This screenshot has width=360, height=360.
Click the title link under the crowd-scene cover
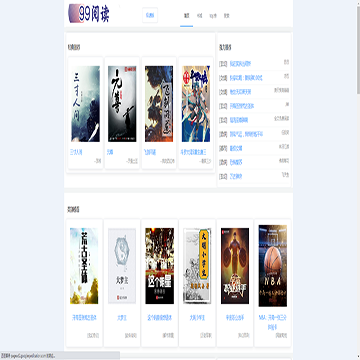[x=160, y=318]
